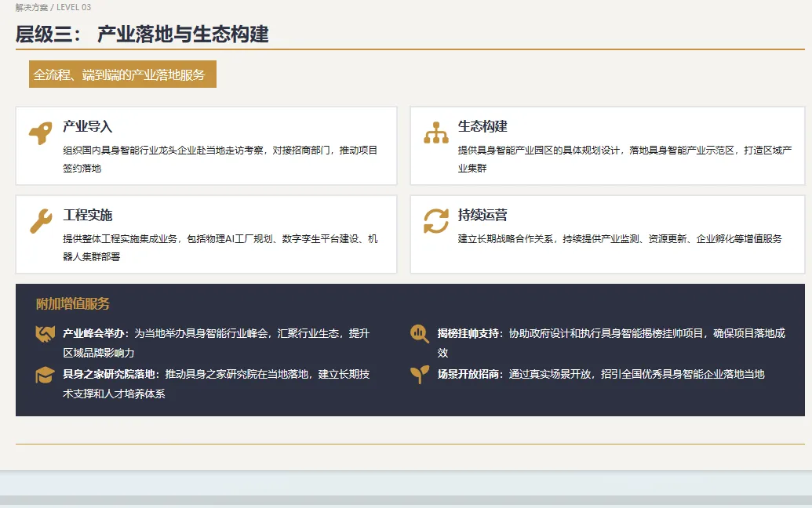Click the 揭榜挂帅支持 bold label
The width and height of the screenshot is (812, 508).
click(470, 333)
